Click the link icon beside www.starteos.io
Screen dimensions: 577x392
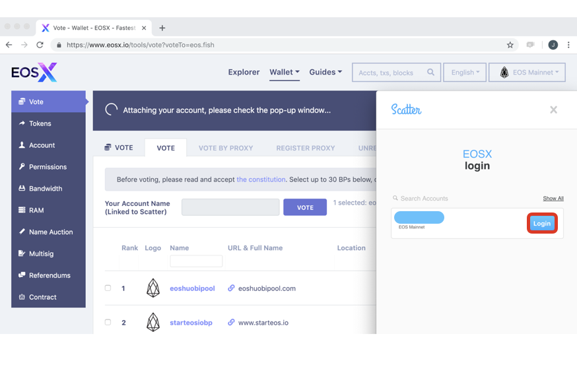pyautogui.click(x=231, y=322)
